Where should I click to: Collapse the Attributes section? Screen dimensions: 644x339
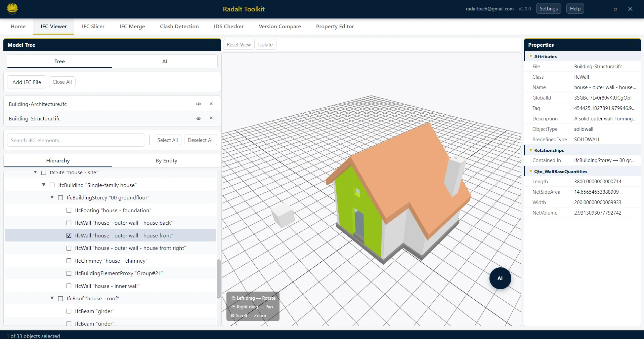(531, 56)
